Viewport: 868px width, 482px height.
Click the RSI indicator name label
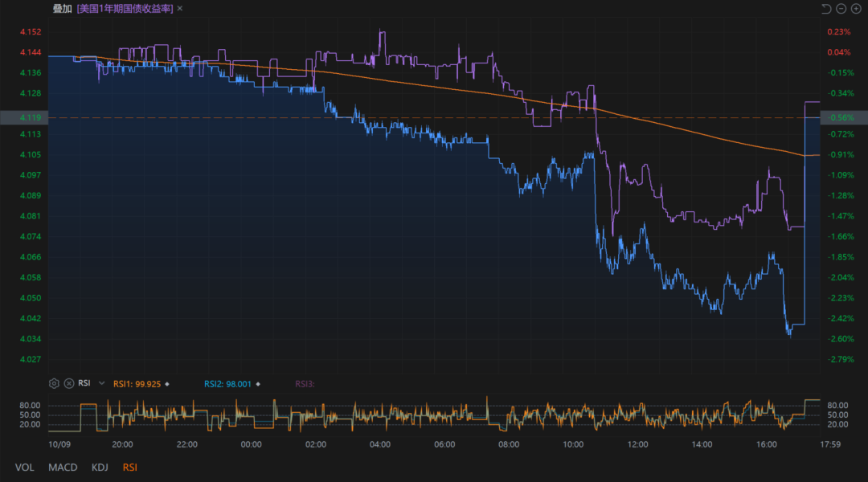pos(84,383)
